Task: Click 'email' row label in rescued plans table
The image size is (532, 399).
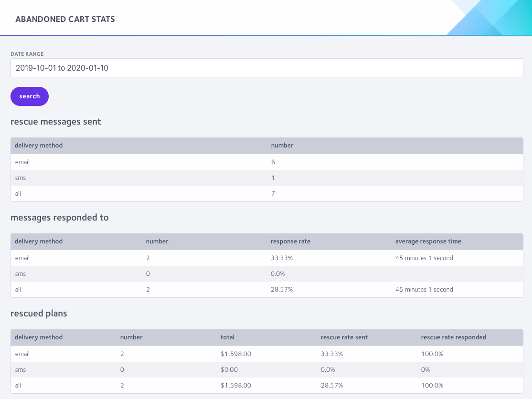Action: point(22,354)
